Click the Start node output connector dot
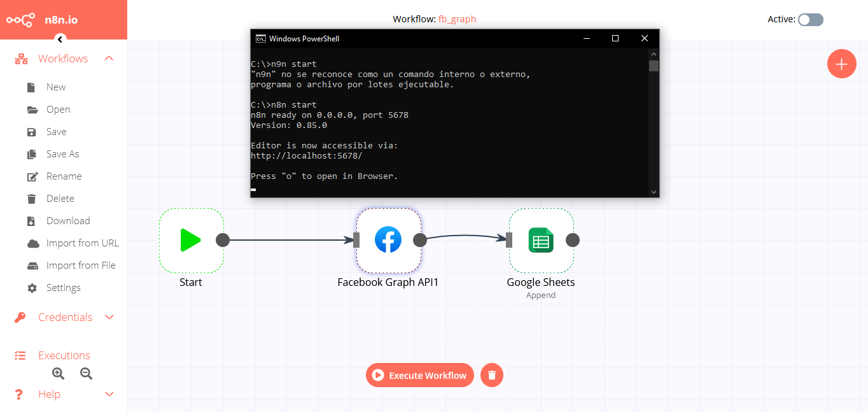The height and width of the screenshot is (412, 868). [222, 240]
